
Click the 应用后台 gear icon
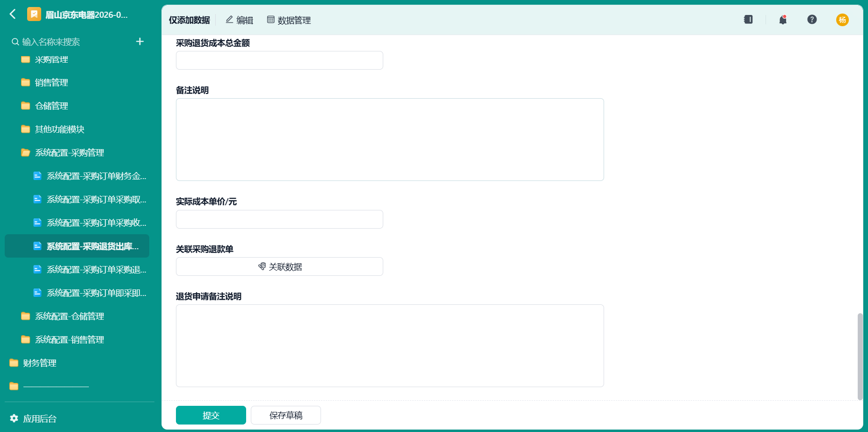14,418
